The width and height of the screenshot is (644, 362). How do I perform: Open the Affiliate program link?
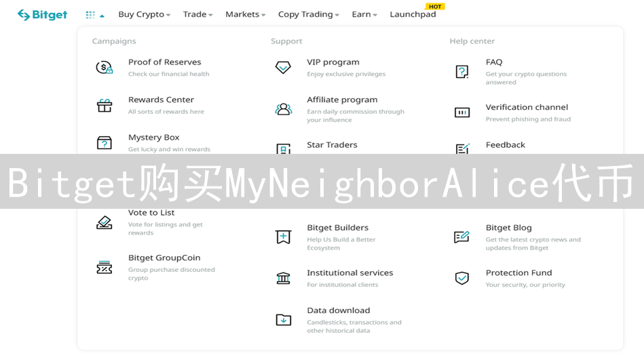pos(342,100)
